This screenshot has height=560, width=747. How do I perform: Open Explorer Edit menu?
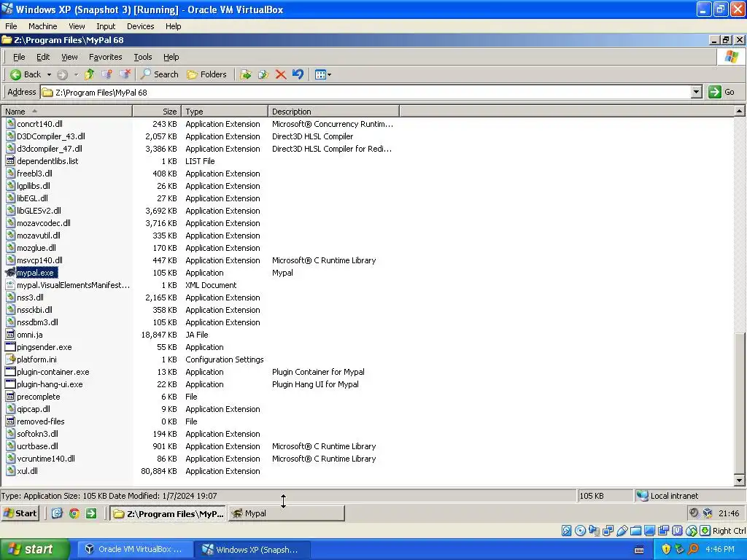click(x=43, y=57)
